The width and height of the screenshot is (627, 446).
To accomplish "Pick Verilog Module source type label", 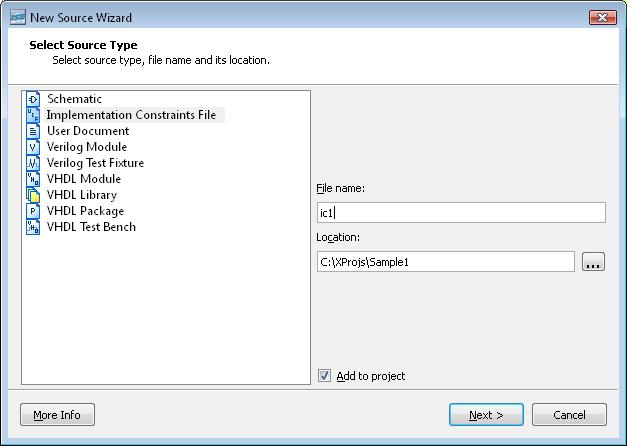I will coord(87,147).
